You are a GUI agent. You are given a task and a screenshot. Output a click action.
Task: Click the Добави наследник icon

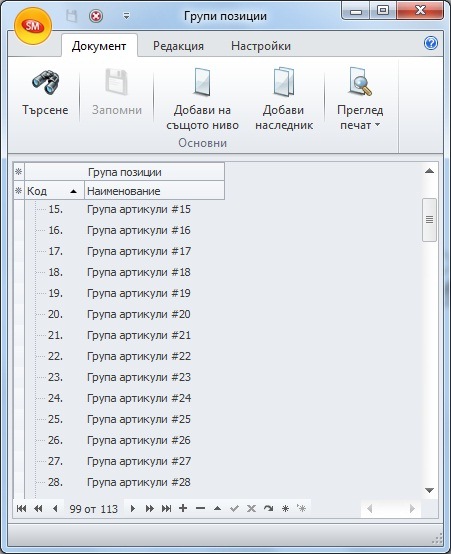coord(284,82)
